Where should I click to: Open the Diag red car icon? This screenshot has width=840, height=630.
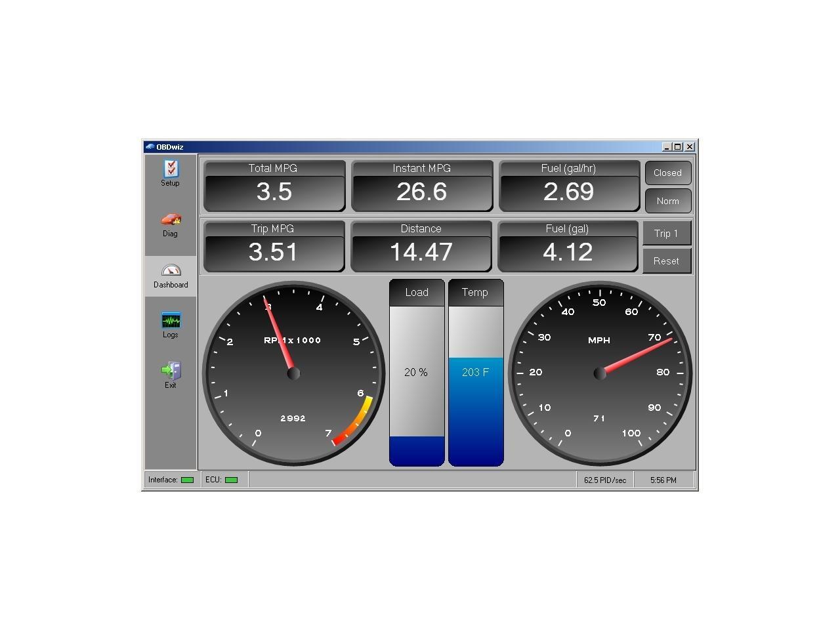(x=171, y=219)
